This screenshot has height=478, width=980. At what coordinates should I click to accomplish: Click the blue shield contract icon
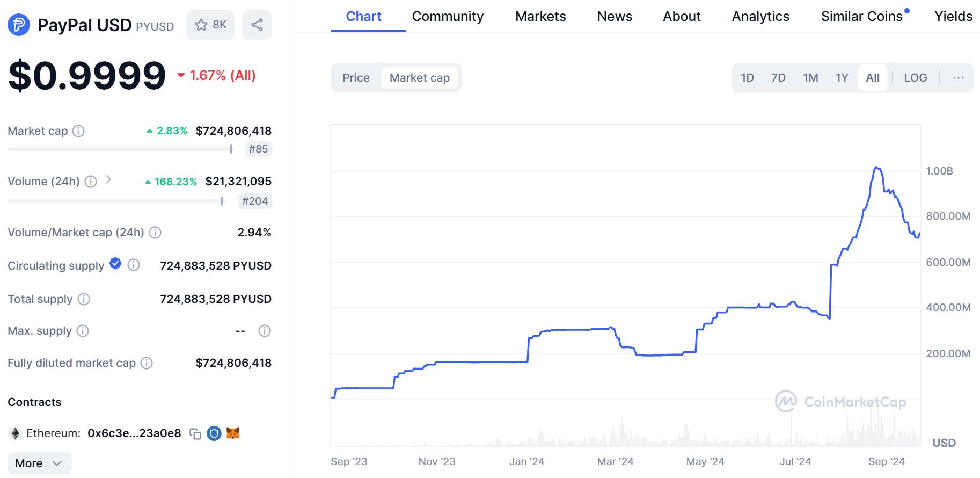tap(214, 433)
